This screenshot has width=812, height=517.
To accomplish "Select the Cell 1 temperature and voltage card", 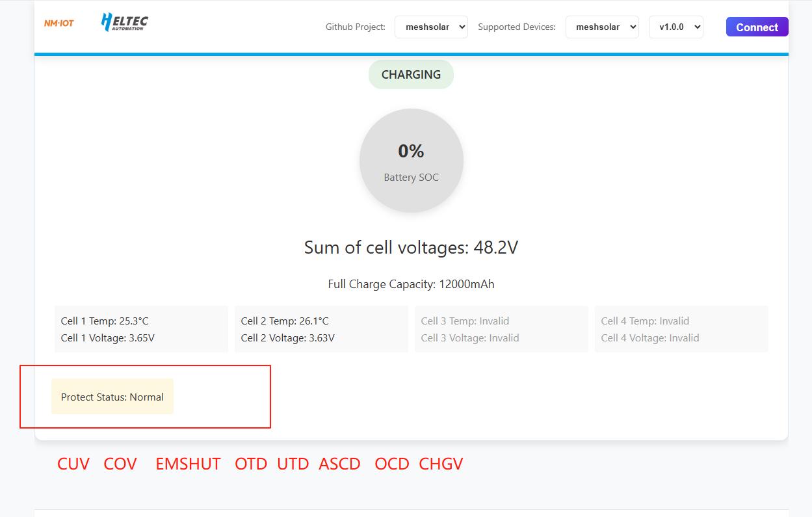I will point(141,329).
